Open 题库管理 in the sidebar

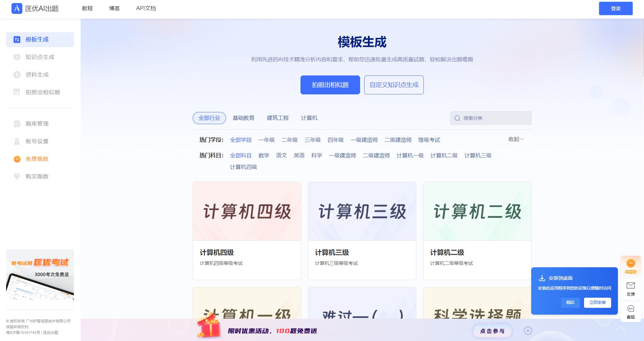(37, 124)
